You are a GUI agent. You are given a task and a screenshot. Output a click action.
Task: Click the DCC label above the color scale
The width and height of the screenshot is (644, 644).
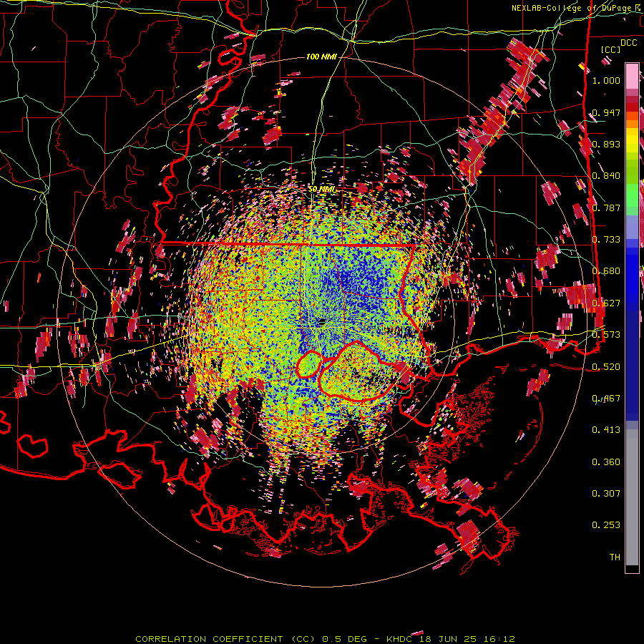coord(628,43)
